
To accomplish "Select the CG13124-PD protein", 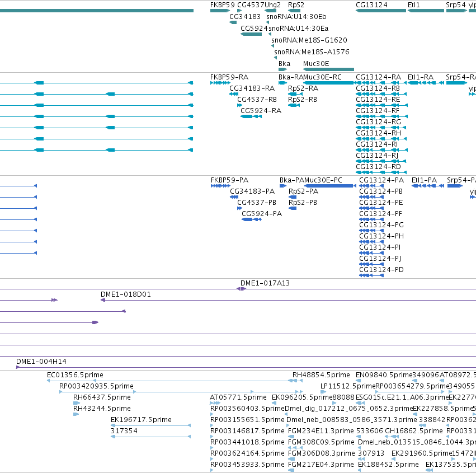I will pyautogui.click(x=371, y=275).
